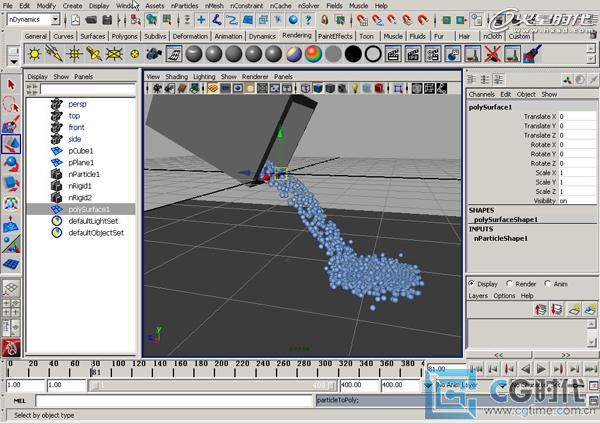
Task: Create a directional light from the shelf
Action: 54,54
